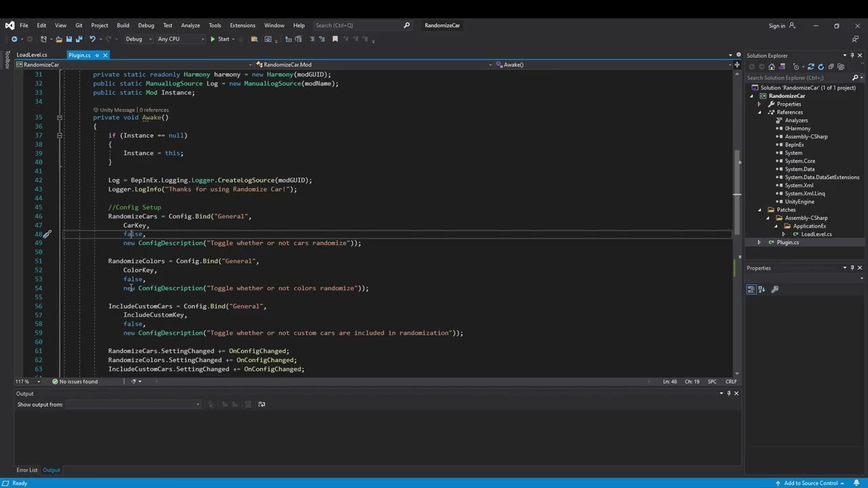
Task: Click the notifications bell in status bar
Action: tap(857, 483)
